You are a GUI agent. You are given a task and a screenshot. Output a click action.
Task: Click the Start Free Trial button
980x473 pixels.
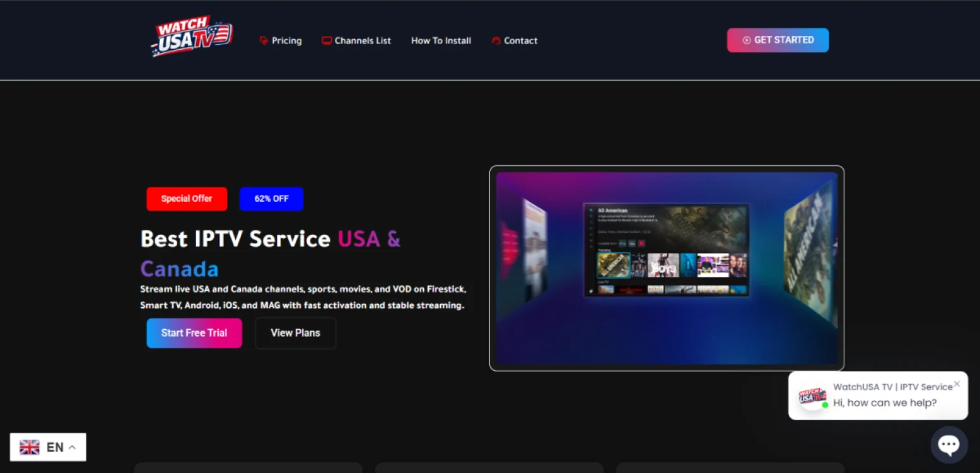click(x=194, y=333)
